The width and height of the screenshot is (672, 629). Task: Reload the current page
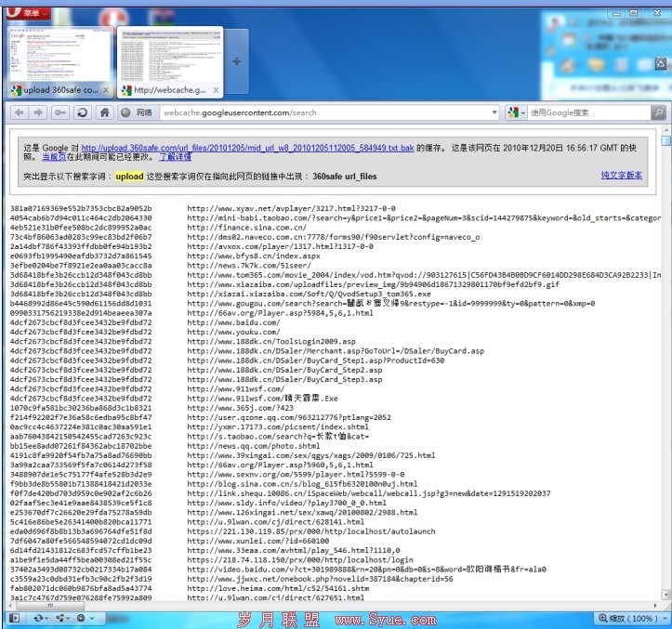click(x=83, y=112)
